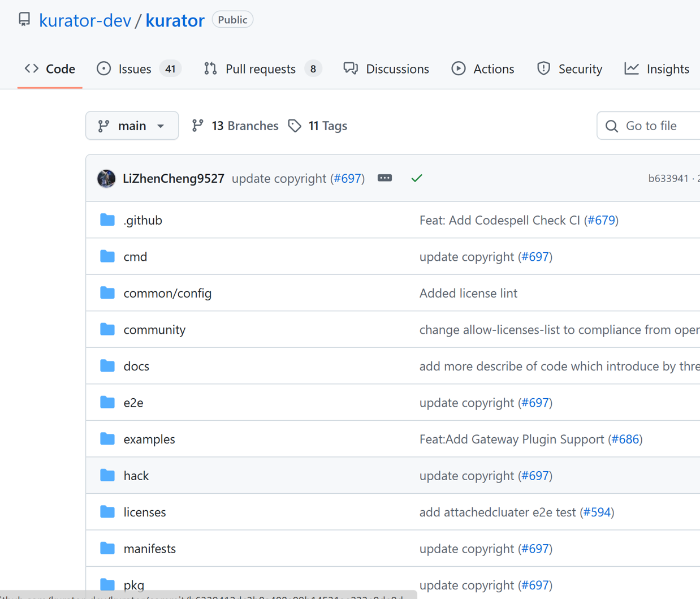Open the update copyright latest commit message
Screen dimensions: 700x599
point(279,179)
